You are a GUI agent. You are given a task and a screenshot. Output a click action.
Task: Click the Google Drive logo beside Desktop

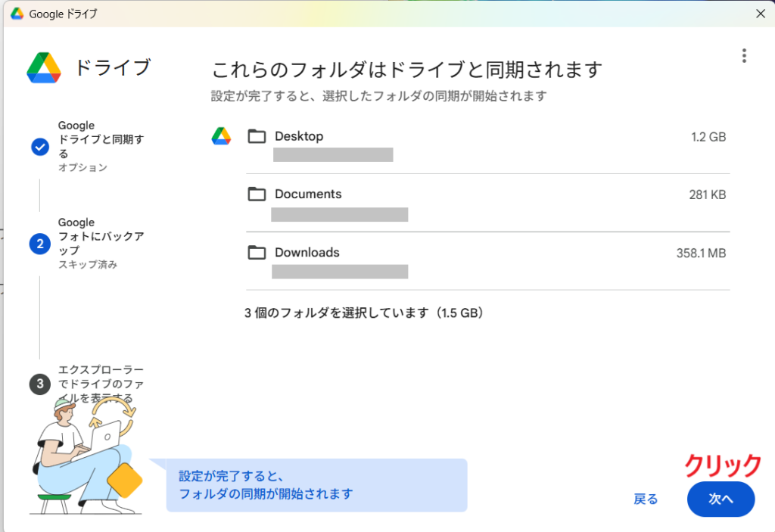(221, 136)
